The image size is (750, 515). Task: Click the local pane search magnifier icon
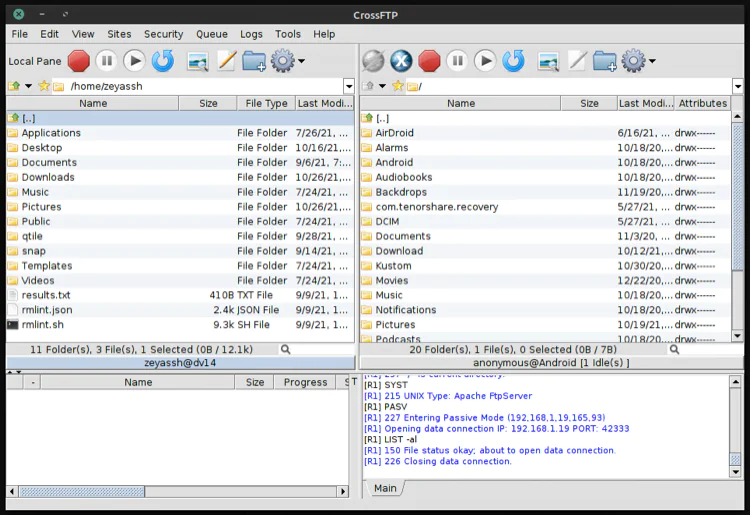click(x=286, y=349)
